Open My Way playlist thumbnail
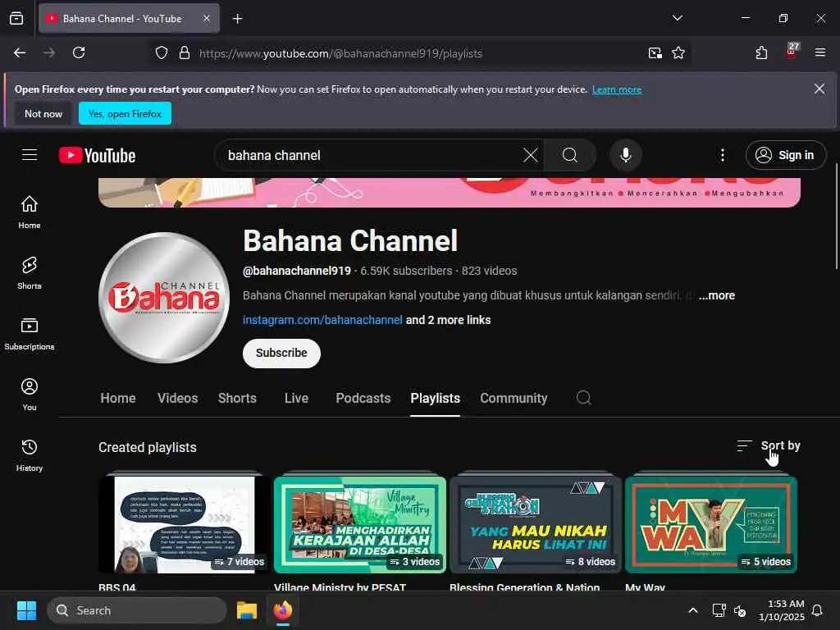The image size is (840, 630). tap(711, 524)
